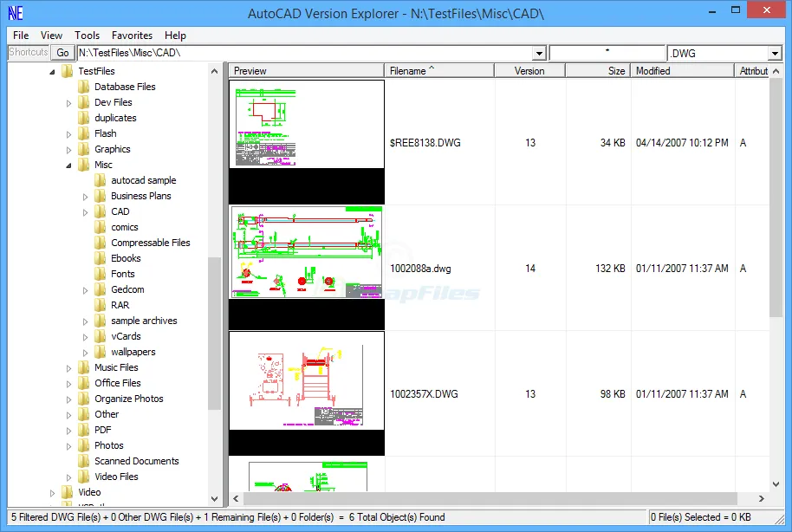Click the comics folder icon
The width and height of the screenshot is (792, 532).
(x=101, y=227)
